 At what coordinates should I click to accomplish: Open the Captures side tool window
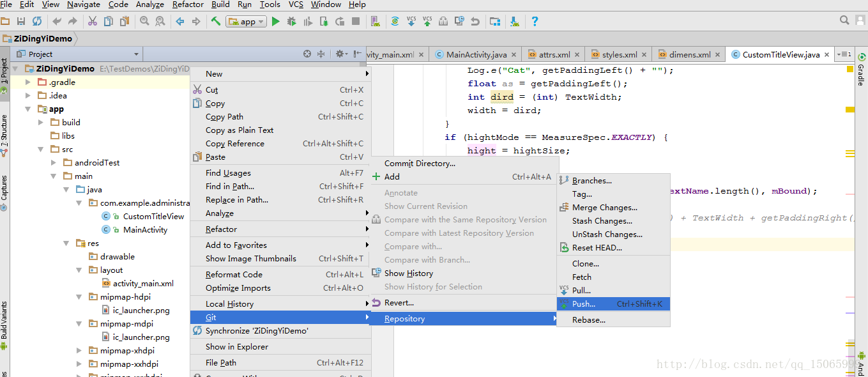pyautogui.click(x=4, y=192)
